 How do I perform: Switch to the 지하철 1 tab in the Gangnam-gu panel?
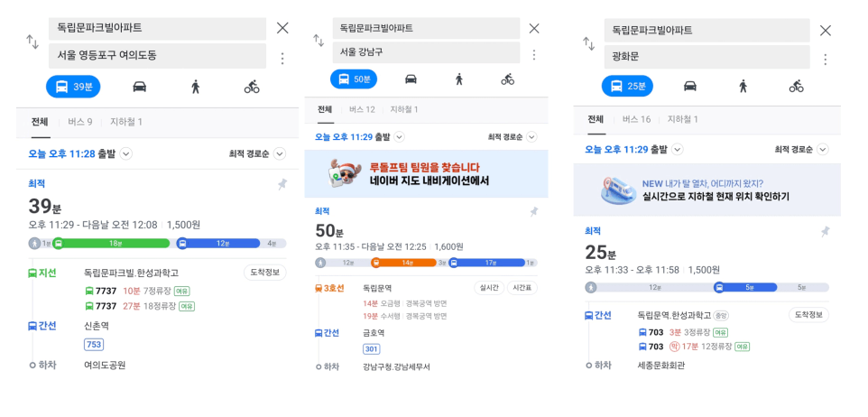click(x=404, y=109)
